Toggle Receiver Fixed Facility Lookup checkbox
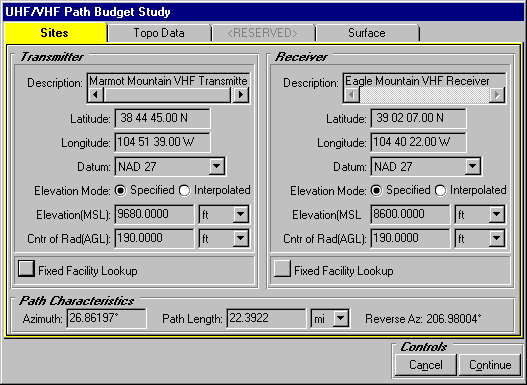This screenshot has height=385, width=527. click(282, 268)
